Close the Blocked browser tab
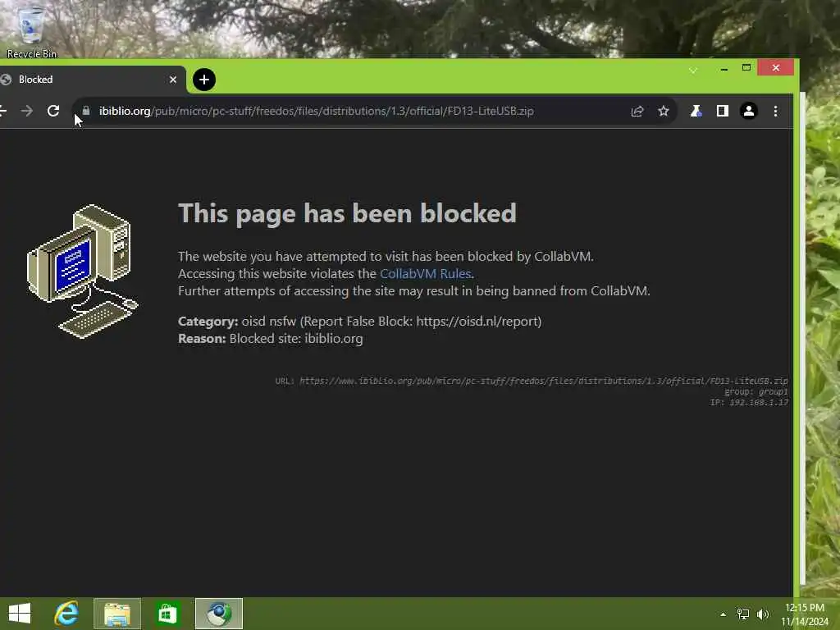 (x=172, y=80)
